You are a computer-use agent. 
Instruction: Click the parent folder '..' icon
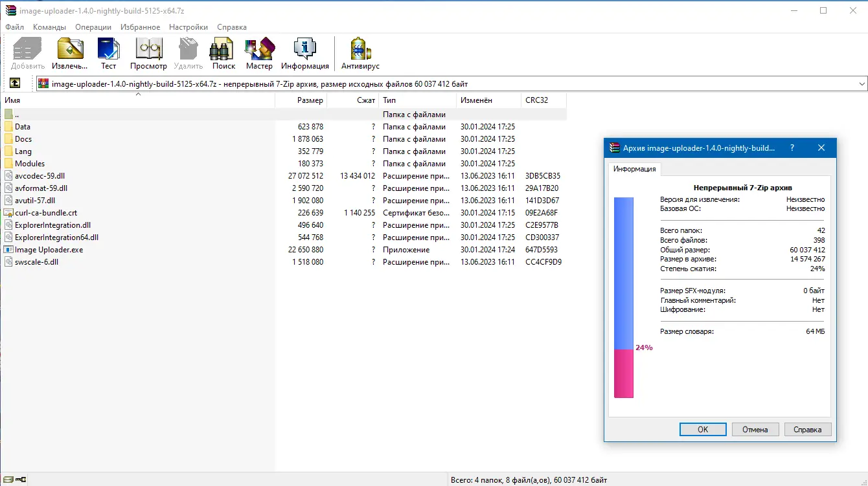tap(8, 115)
